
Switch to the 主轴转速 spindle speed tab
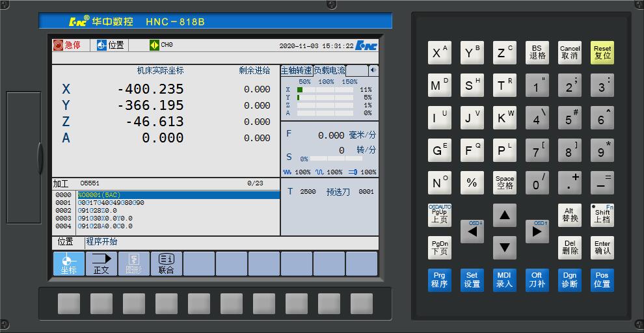click(x=297, y=70)
